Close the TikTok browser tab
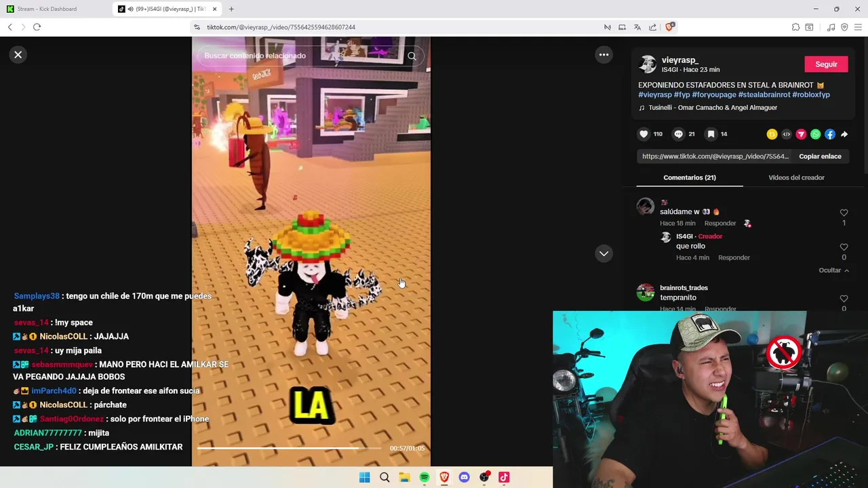 click(215, 9)
